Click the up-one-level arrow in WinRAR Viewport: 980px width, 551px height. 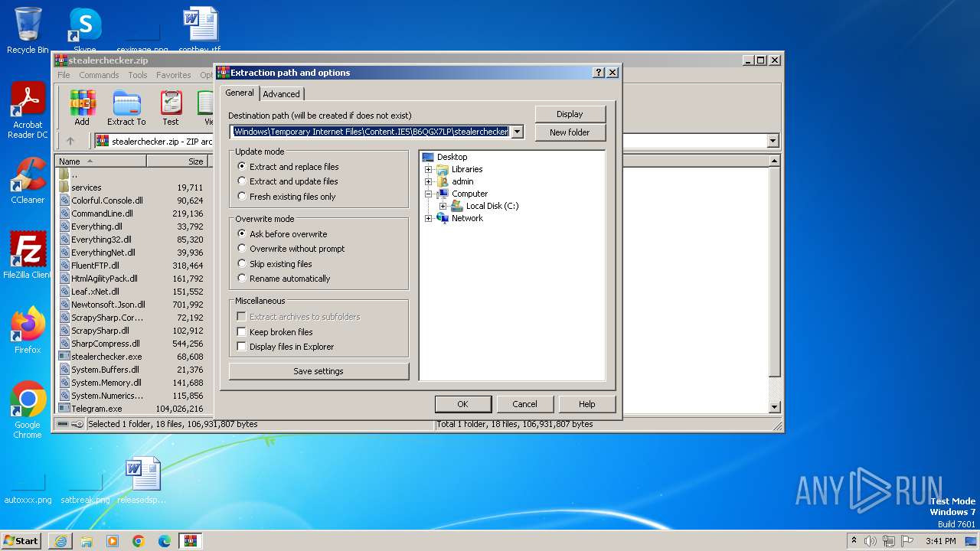(70, 141)
